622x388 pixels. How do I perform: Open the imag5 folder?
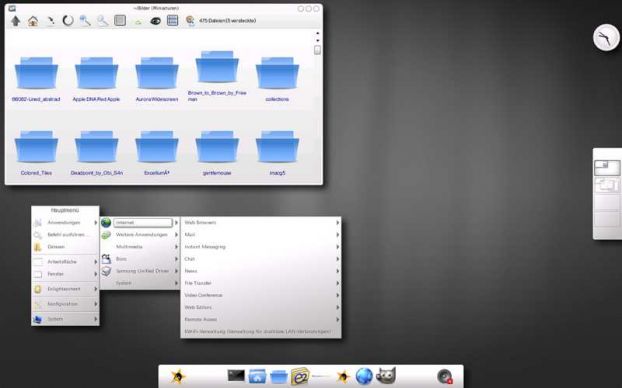(277, 153)
